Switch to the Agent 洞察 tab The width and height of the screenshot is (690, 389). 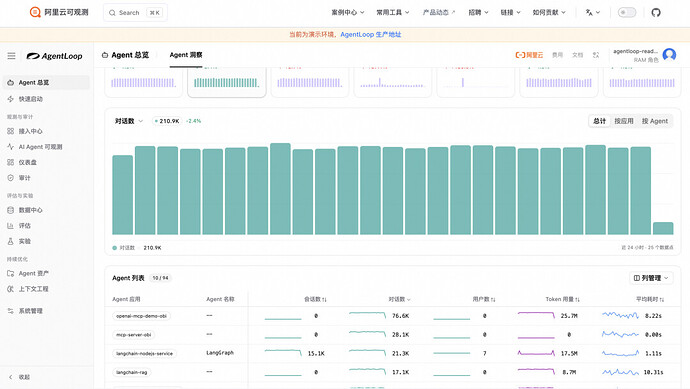coord(186,55)
